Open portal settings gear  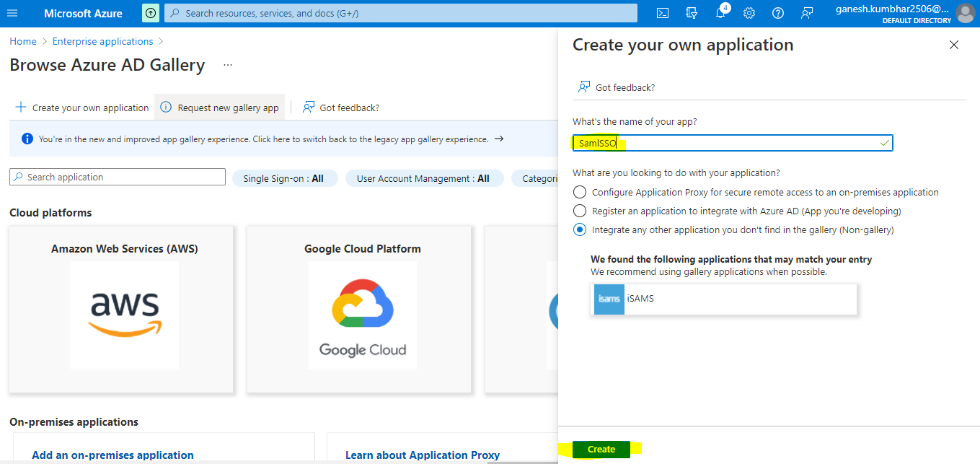[x=749, y=13]
